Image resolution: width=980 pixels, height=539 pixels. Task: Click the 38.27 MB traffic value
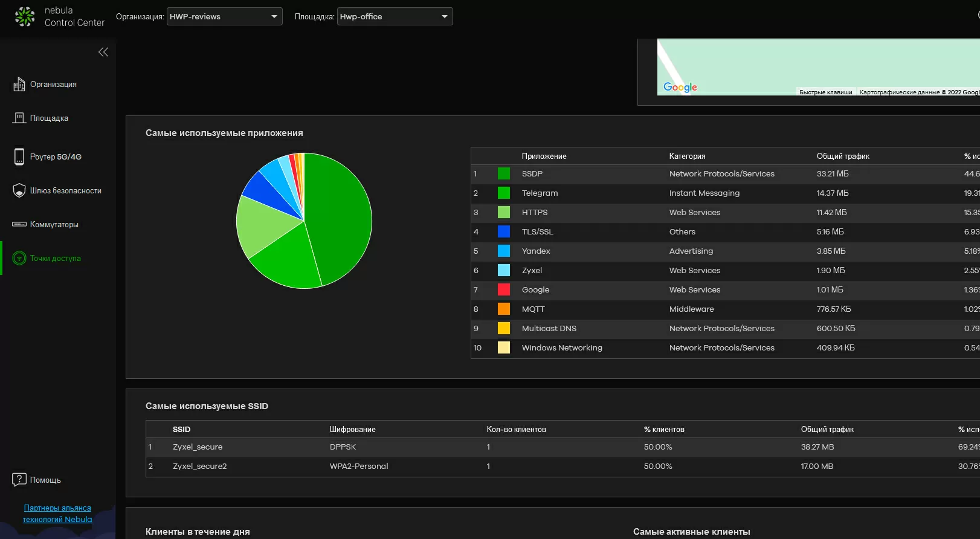pyautogui.click(x=817, y=447)
